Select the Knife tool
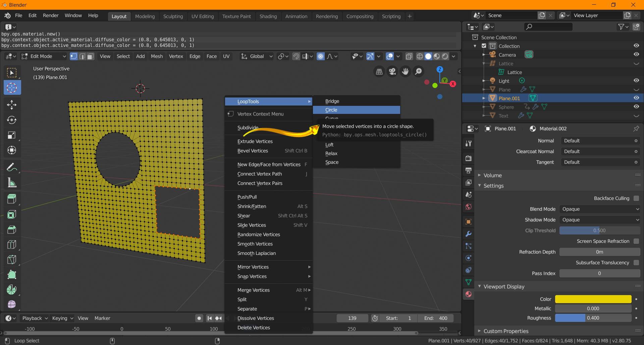 click(x=12, y=260)
